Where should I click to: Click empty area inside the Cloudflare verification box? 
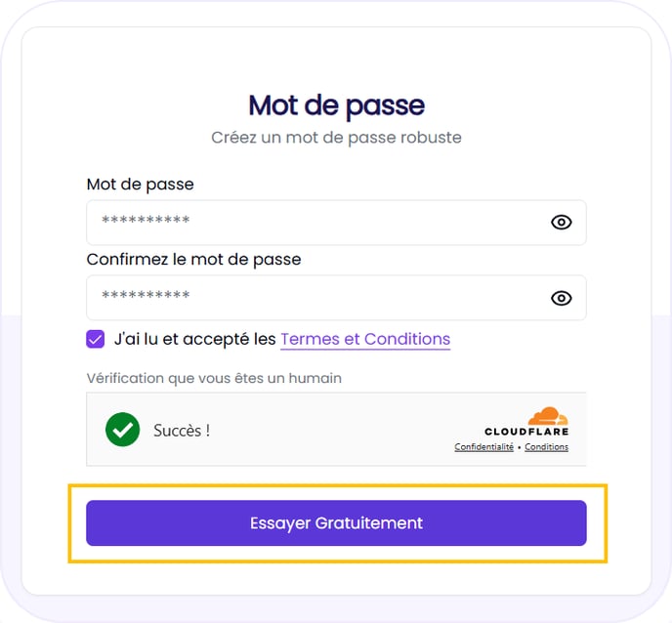(x=332, y=430)
